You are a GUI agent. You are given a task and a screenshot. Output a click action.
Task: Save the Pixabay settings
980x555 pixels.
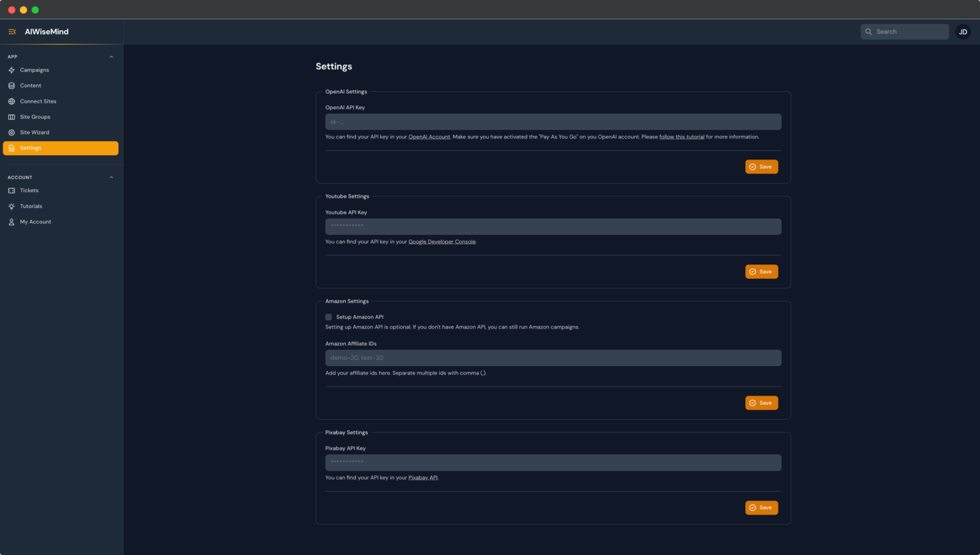(761, 508)
